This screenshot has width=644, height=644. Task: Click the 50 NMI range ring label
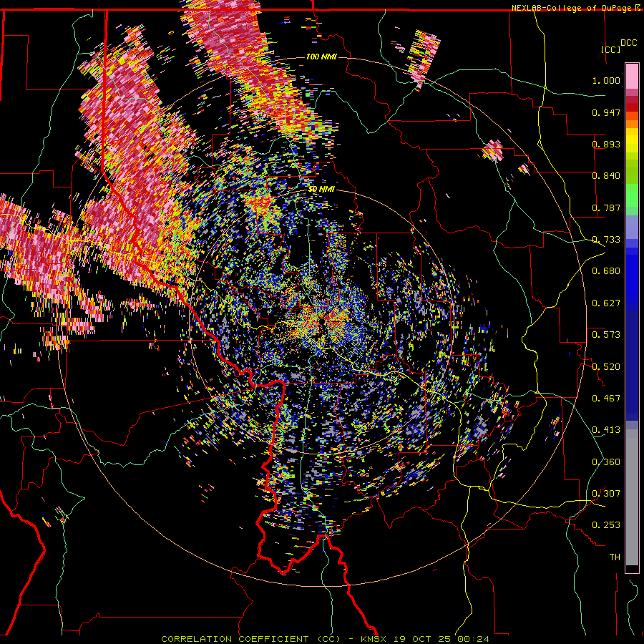coord(321,190)
